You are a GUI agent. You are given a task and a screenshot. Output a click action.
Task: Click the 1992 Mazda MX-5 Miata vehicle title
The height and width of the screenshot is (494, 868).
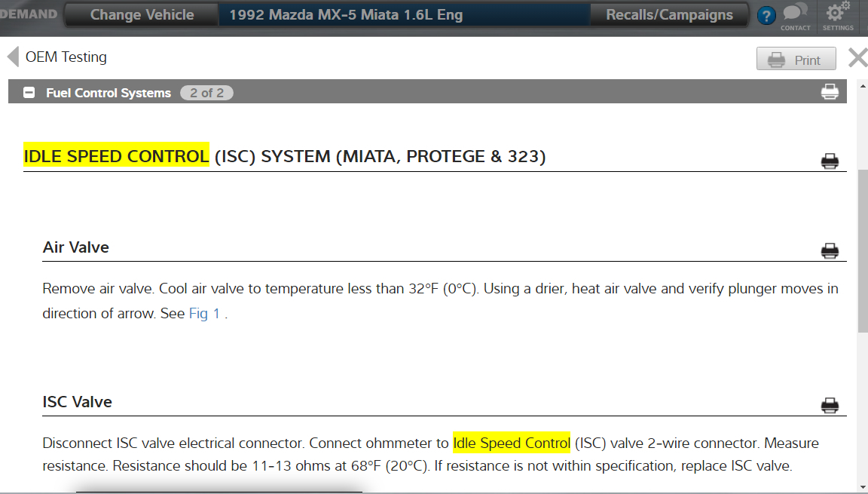346,15
